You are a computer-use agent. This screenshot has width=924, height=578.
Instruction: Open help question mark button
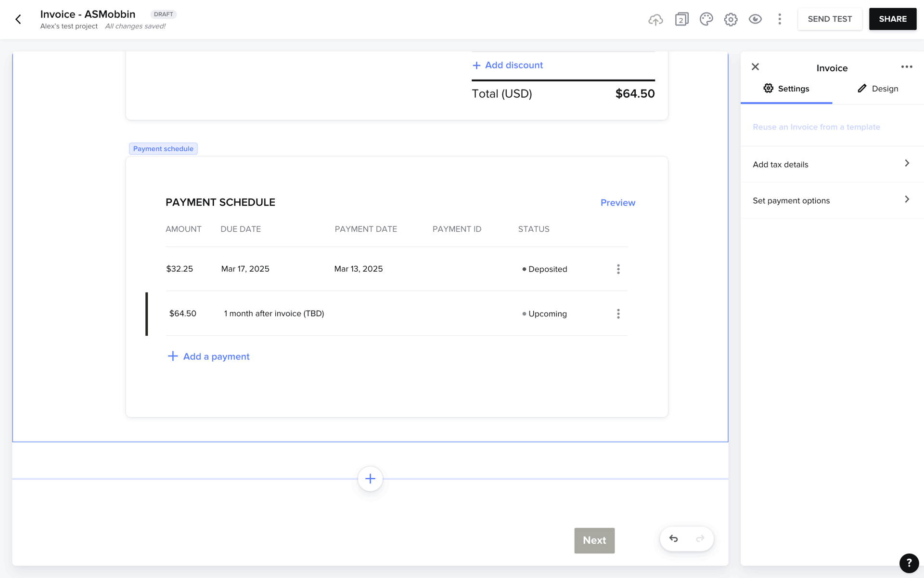click(x=909, y=563)
